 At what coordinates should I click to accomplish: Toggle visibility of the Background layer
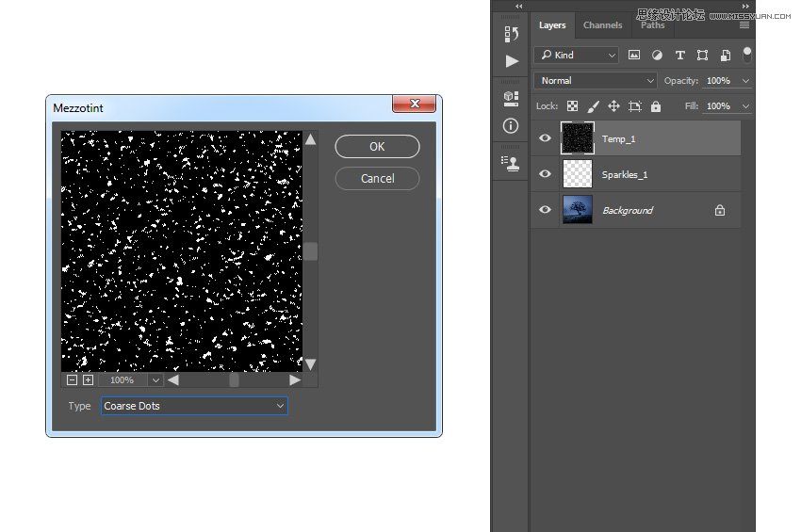coord(545,210)
